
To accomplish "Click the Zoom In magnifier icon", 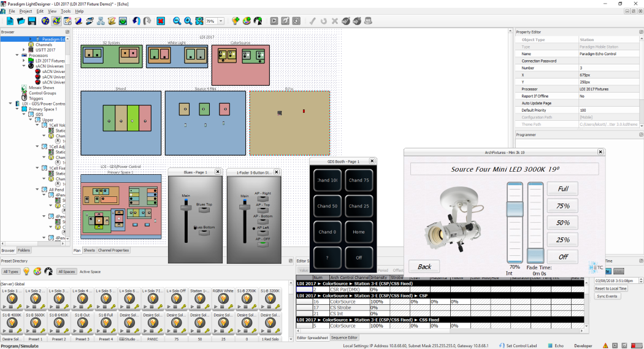I will pyautogui.click(x=187, y=21).
